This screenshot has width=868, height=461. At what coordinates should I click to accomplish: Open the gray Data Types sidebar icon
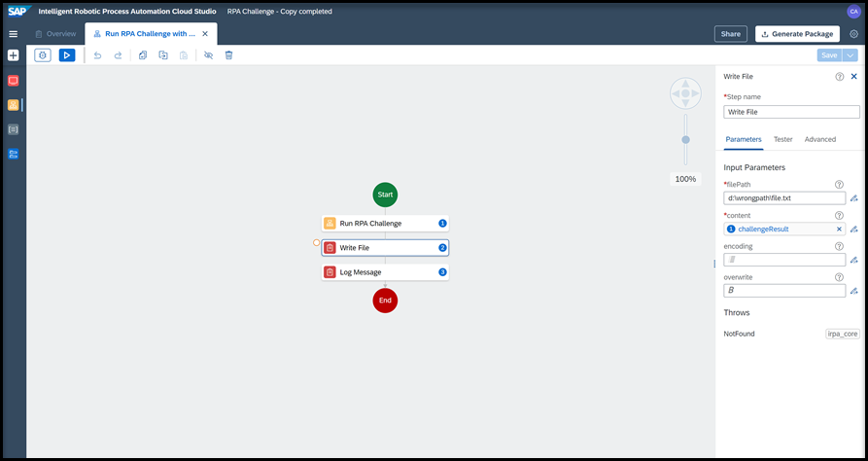pyautogui.click(x=14, y=129)
